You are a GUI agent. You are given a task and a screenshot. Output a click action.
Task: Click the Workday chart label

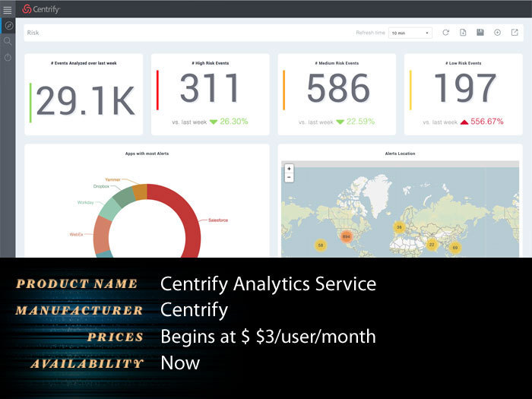pyautogui.click(x=85, y=203)
